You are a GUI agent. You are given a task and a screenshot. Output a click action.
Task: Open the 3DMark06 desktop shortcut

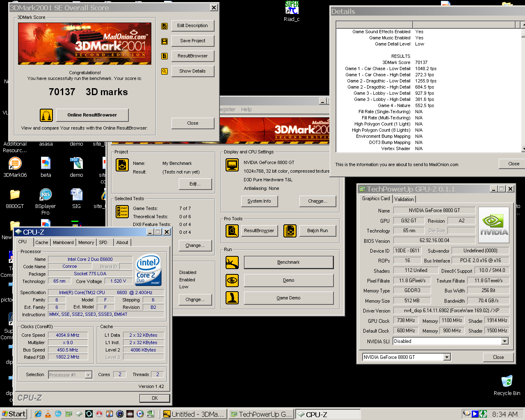coord(15,167)
